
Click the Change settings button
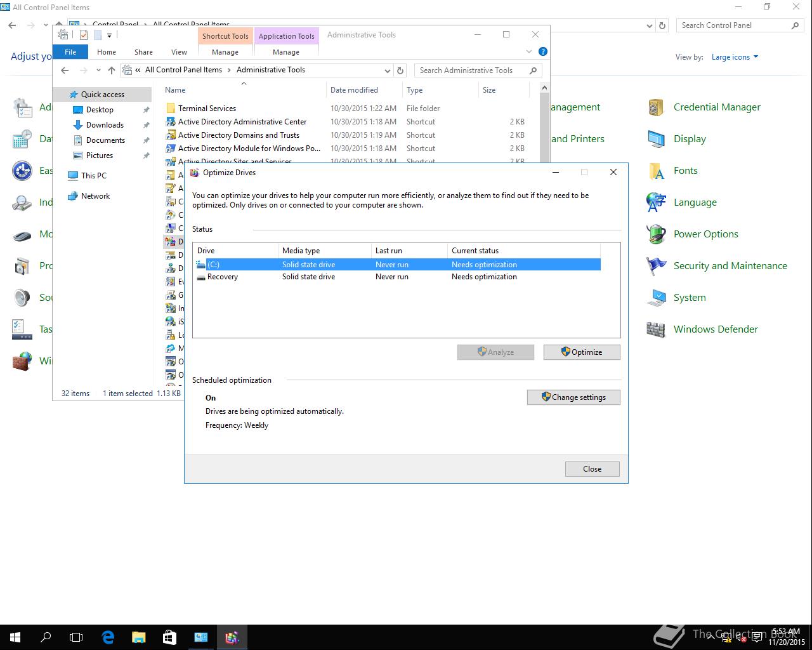(573, 397)
